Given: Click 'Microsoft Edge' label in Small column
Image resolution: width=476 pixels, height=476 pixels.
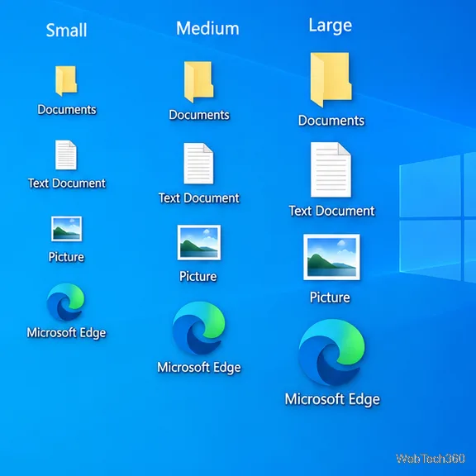Looking at the screenshot, I should (x=66, y=333).
